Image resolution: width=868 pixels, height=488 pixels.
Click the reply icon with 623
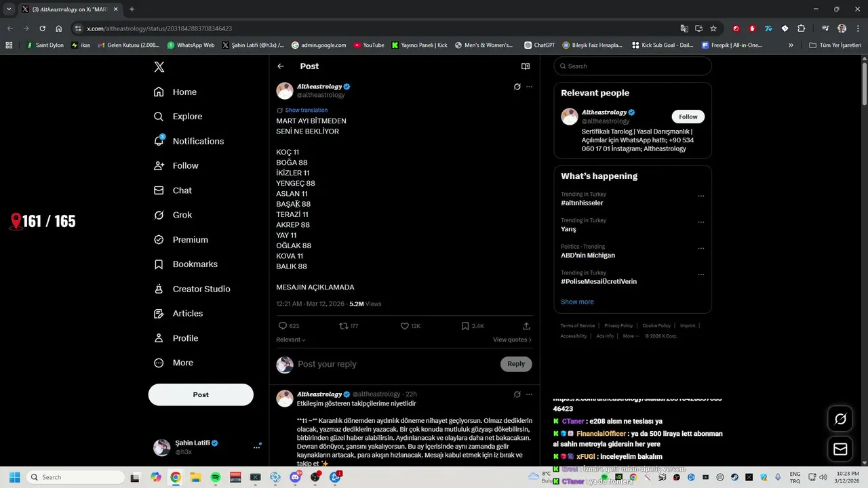coord(283,326)
